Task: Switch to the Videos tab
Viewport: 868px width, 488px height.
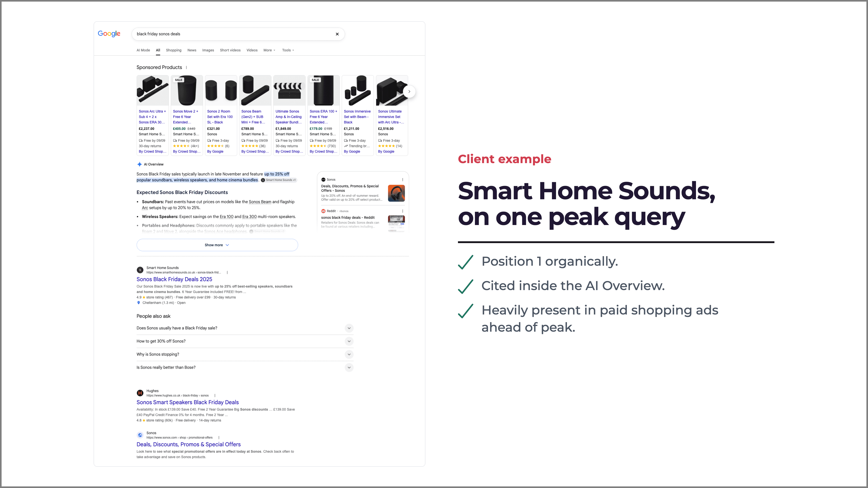Action: click(252, 50)
